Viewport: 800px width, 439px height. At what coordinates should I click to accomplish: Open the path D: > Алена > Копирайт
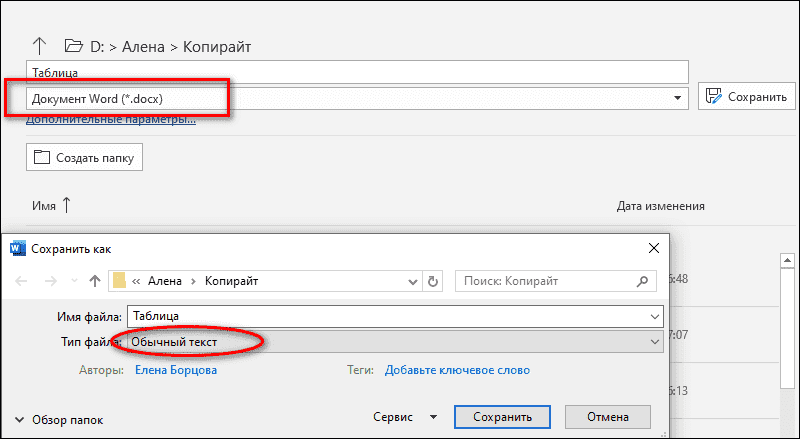[170, 46]
